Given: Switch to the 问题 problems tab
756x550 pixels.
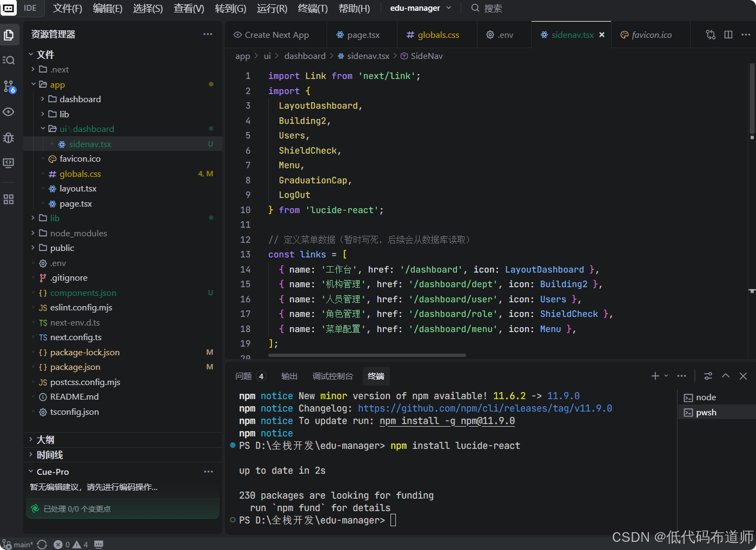Looking at the screenshot, I should click(250, 376).
